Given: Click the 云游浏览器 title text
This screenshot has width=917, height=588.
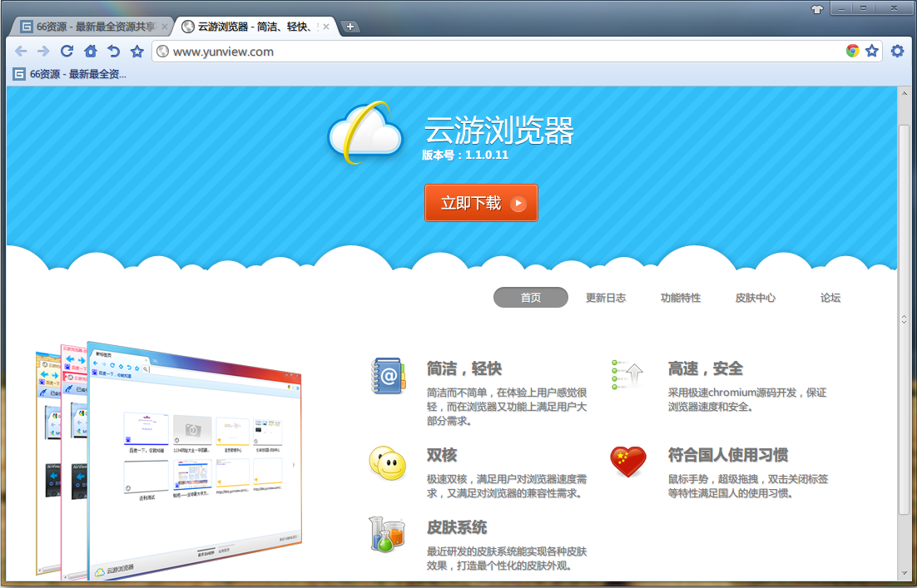Looking at the screenshot, I should 498,130.
